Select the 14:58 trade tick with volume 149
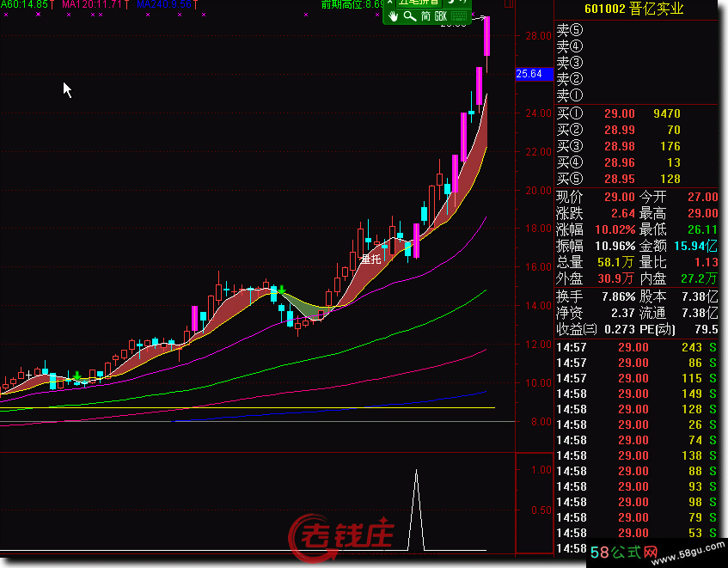 click(637, 394)
